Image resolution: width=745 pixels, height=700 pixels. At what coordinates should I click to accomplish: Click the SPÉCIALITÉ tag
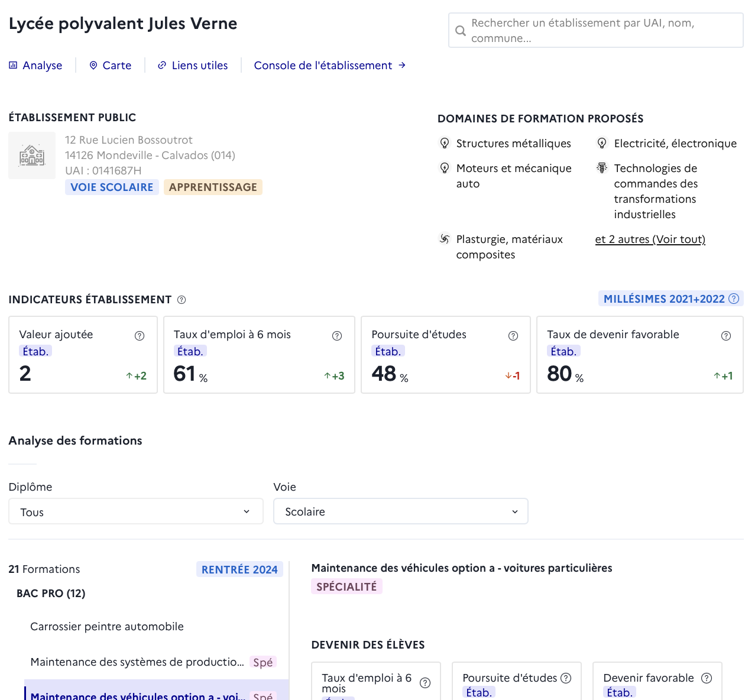point(346,586)
